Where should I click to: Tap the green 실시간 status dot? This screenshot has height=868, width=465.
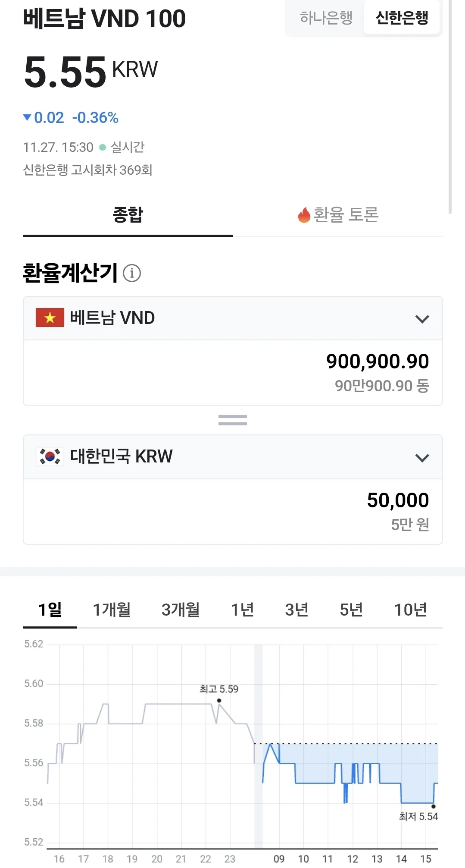point(103,147)
